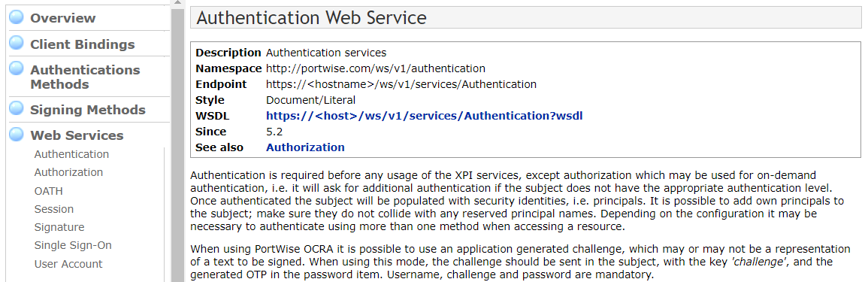Open the User Account web service
The image size is (868, 282).
(x=68, y=264)
